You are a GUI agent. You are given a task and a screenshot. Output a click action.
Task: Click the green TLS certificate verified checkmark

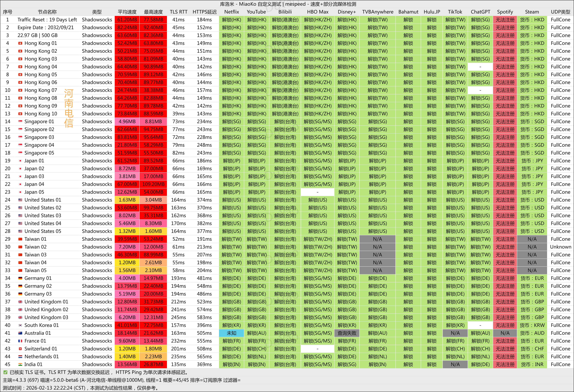coord(5,372)
